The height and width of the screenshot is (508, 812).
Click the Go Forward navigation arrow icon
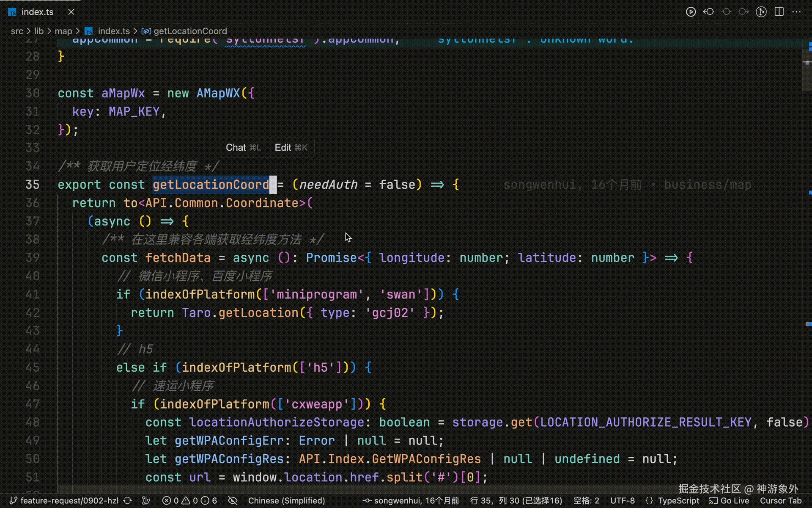[743, 12]
